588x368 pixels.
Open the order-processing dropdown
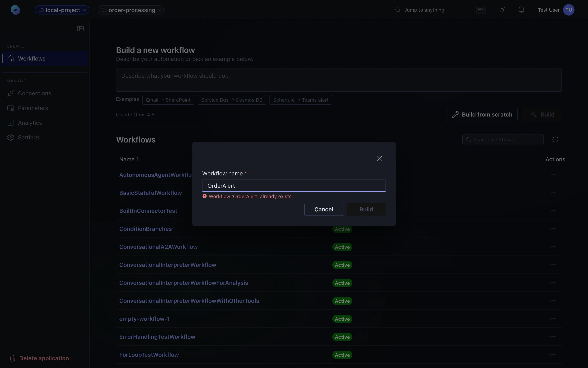(x=131, y=10)
